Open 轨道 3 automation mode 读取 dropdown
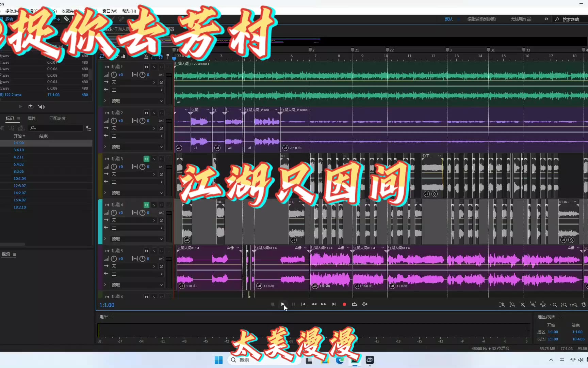 pos(137,193)
